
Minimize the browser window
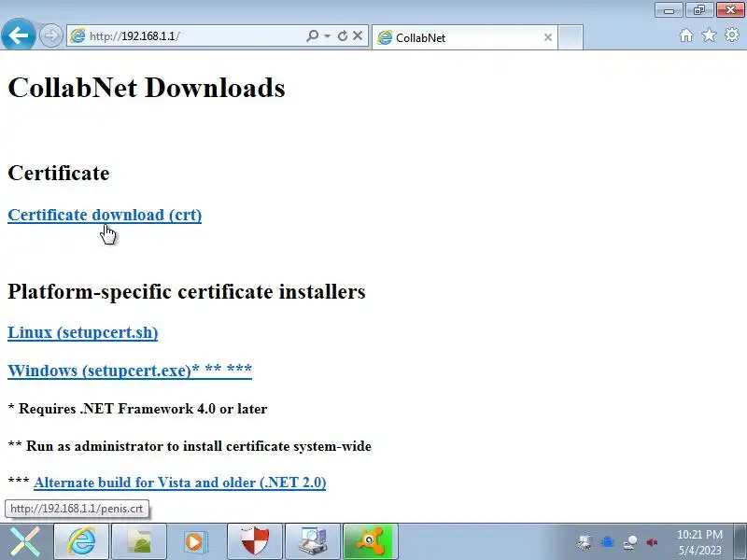669,10
